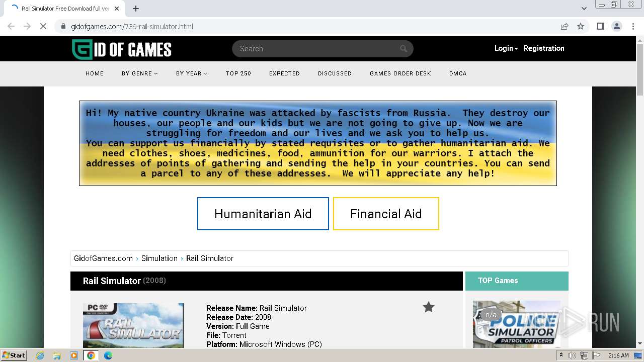
Task: Open the media player taskbar icon
Action: pyautogui.click(x=74, y=355)
